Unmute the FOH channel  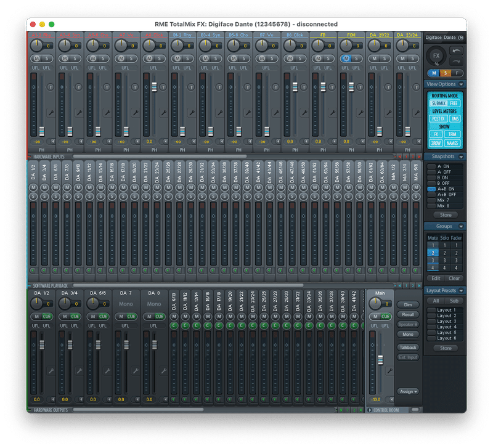click(346, 59)
